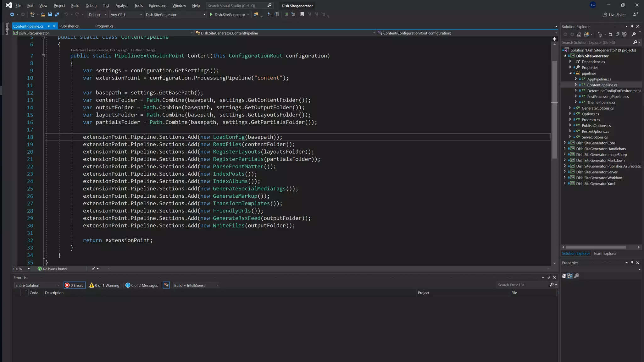Toggle the 0 of 2 Messages filter
The height and width of the screenshot is (362, 644).
point(142,285)
